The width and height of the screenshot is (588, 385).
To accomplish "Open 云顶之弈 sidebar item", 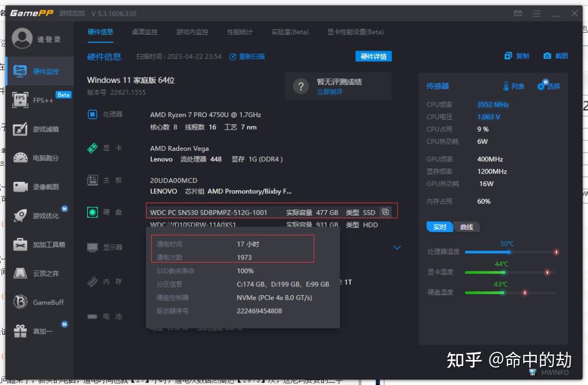I will (x=40, y=273).
